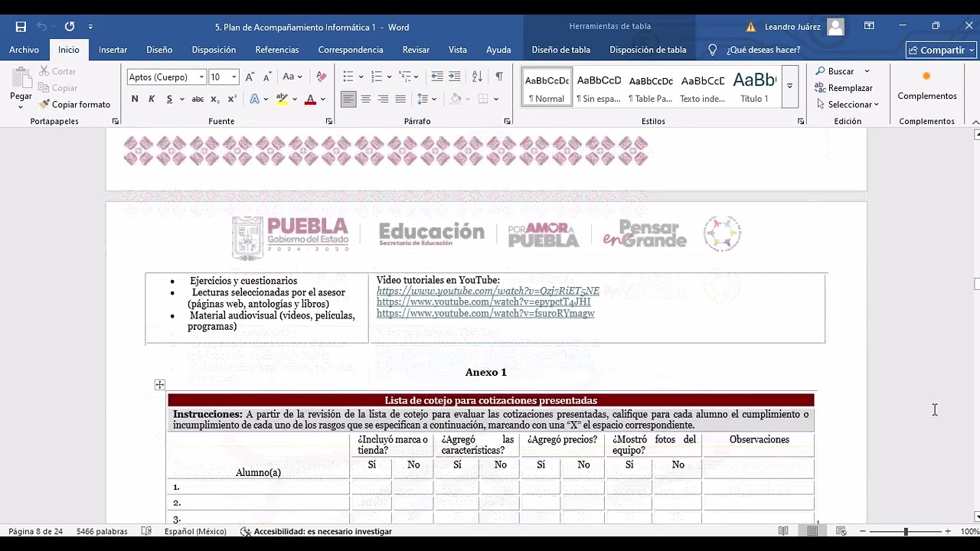Open ribbon display options icon
980x551 pixels.
869,26
